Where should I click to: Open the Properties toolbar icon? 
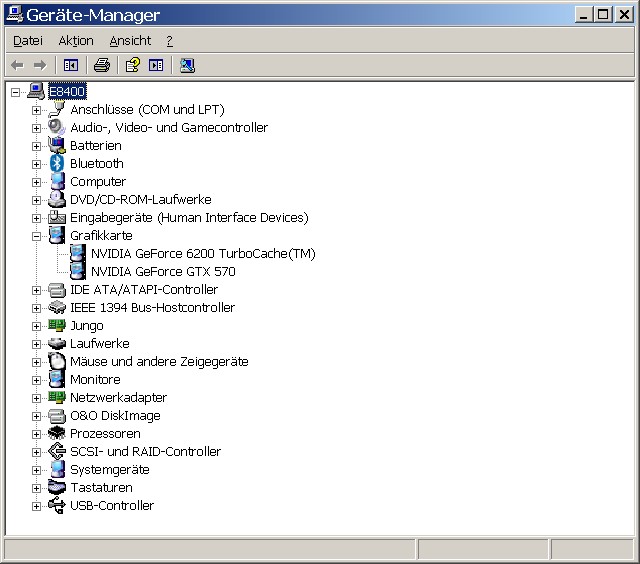(x=133, y=65)
